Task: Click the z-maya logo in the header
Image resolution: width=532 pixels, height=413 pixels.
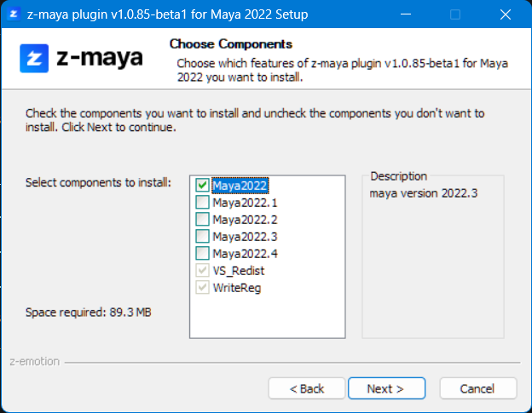Action: click(x=82, y=59)
